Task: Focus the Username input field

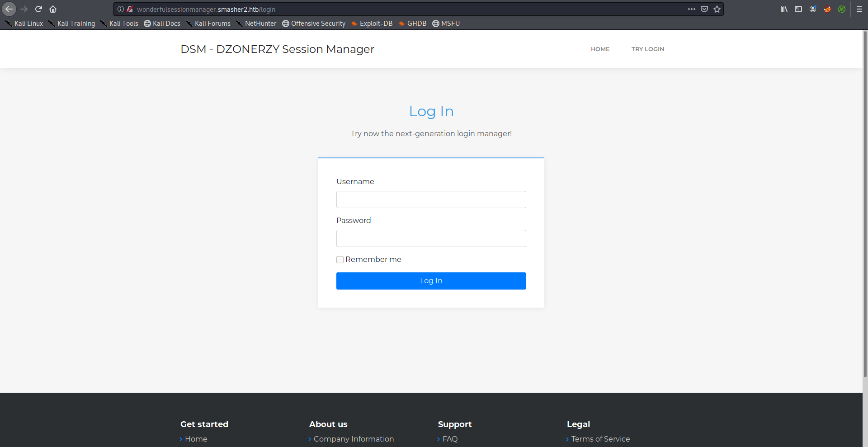Action: [431, 200]
